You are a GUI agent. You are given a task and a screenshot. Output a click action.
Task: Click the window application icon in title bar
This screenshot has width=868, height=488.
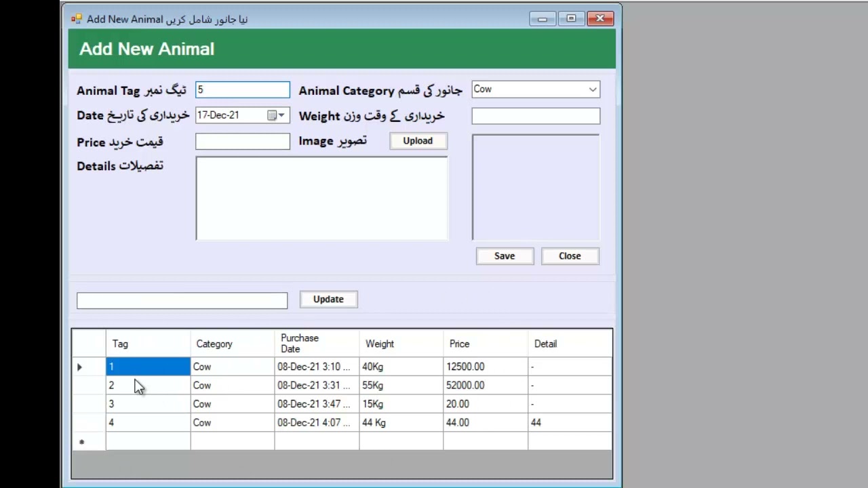[77, 19]
